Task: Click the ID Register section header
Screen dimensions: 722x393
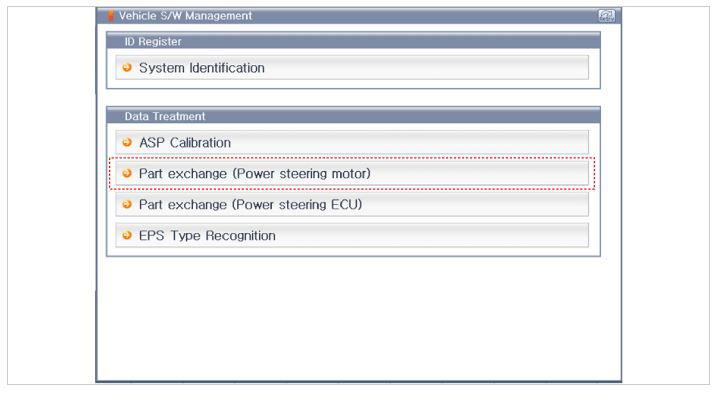Action: click(x=353, y=41)
